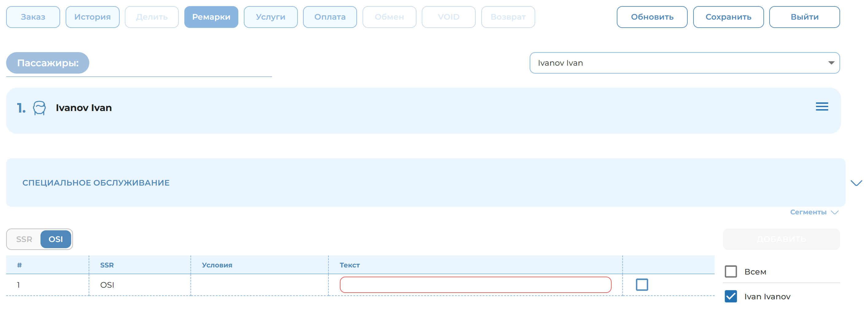Click the Сохранить button
Viewport: 868px width, 311px height.
728,17
